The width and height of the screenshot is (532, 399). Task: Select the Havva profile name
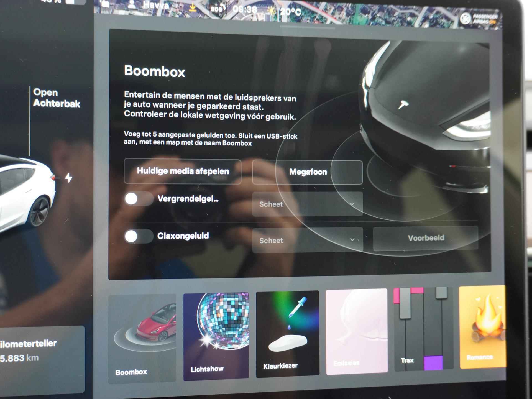[156, 5]
